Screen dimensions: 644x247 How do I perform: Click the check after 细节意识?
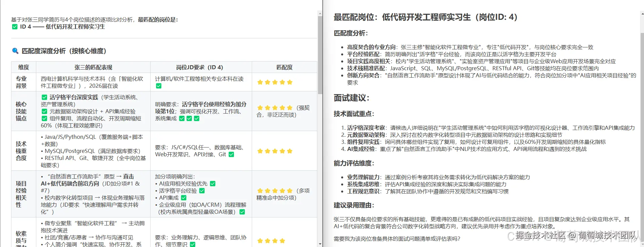193,244
